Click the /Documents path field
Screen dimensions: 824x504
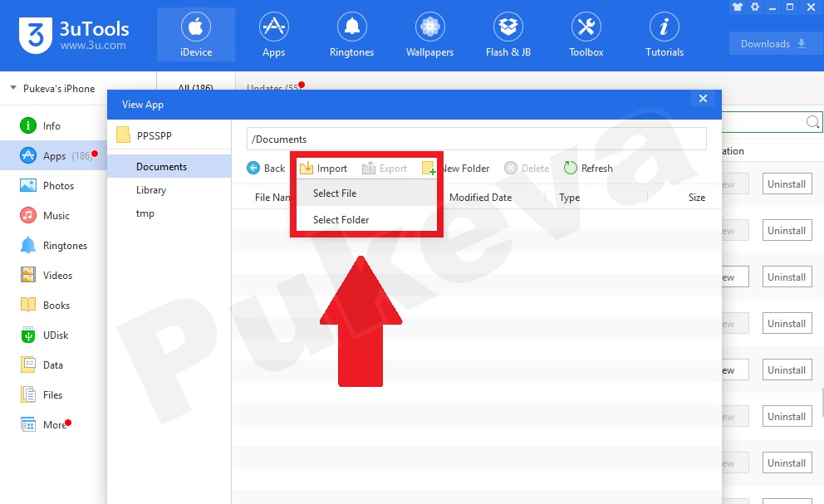[477, 139]
